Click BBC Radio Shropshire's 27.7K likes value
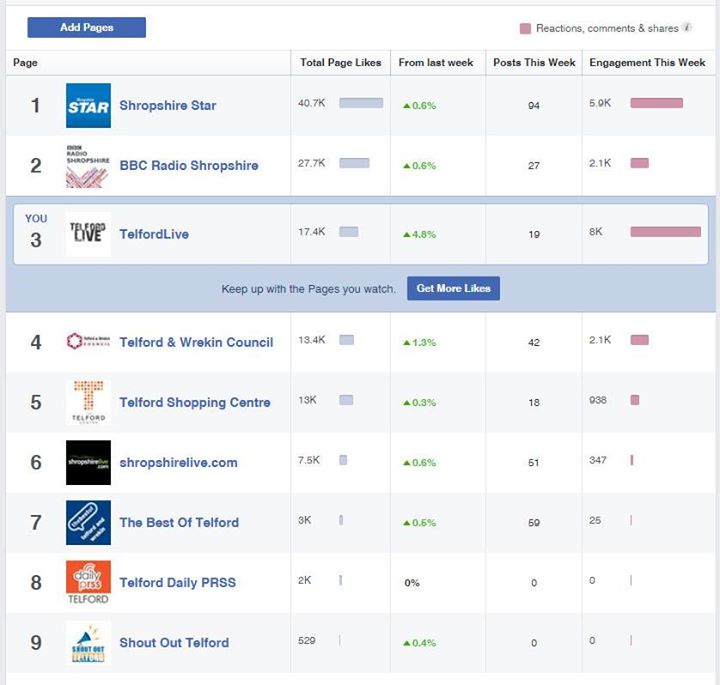 [x=311, y=163]
